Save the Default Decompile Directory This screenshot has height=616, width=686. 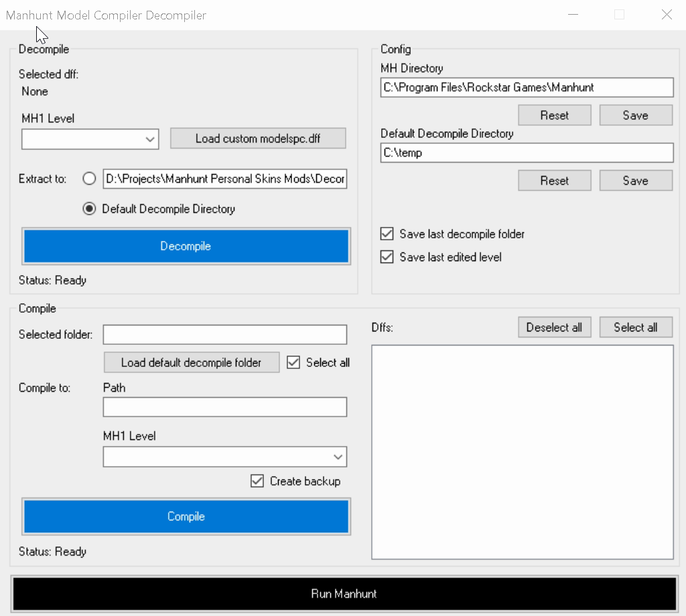636,181
